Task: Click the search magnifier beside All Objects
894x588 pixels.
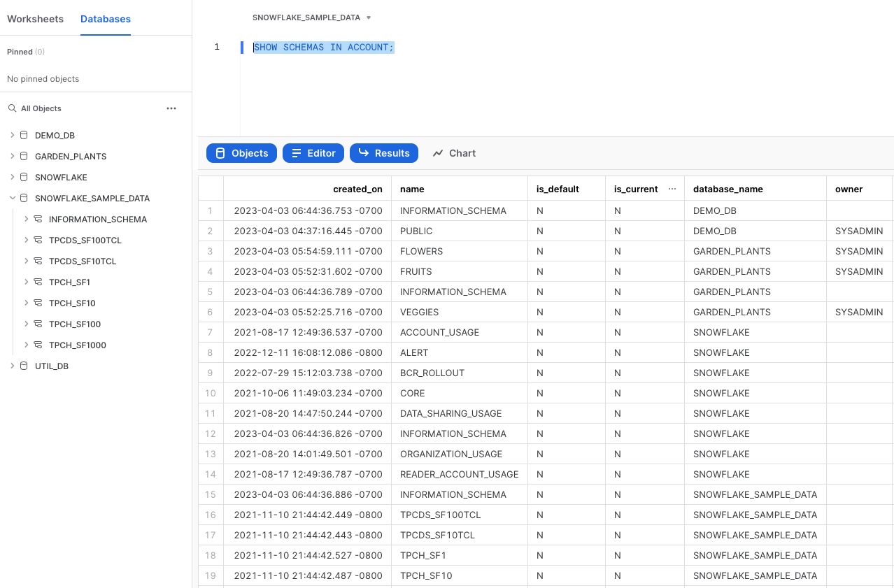Action: (x=12, y=108)
